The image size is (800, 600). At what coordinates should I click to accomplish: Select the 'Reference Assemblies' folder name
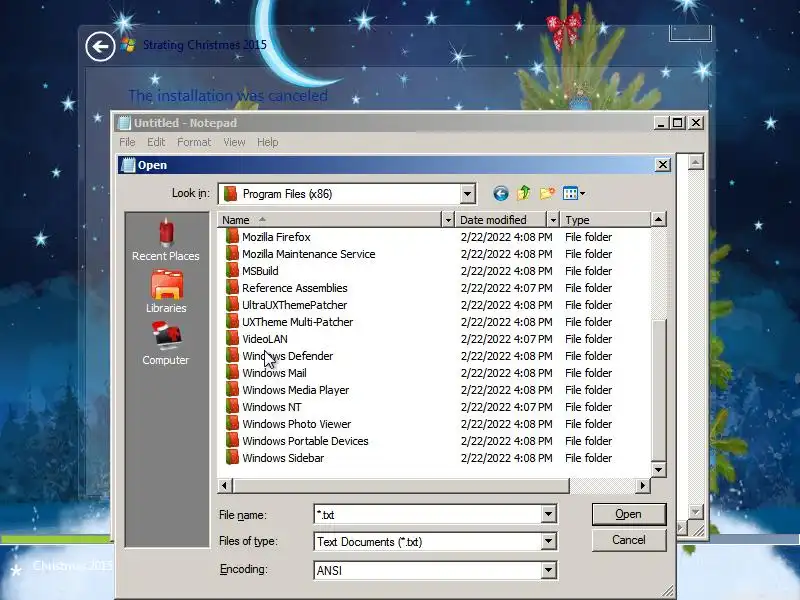click(x=294, y=288)
